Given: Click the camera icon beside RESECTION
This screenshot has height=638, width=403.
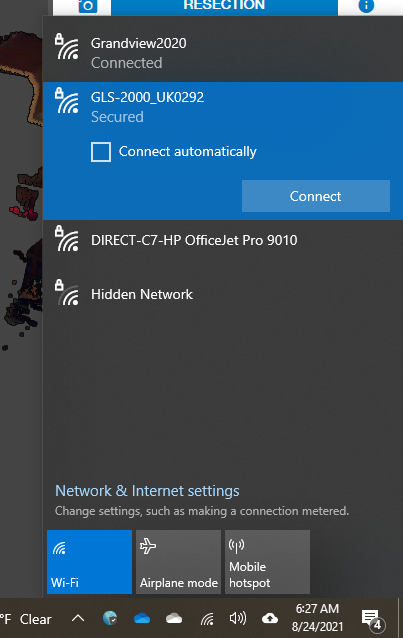Looking at the screenshot, I should tap(88, 6).
